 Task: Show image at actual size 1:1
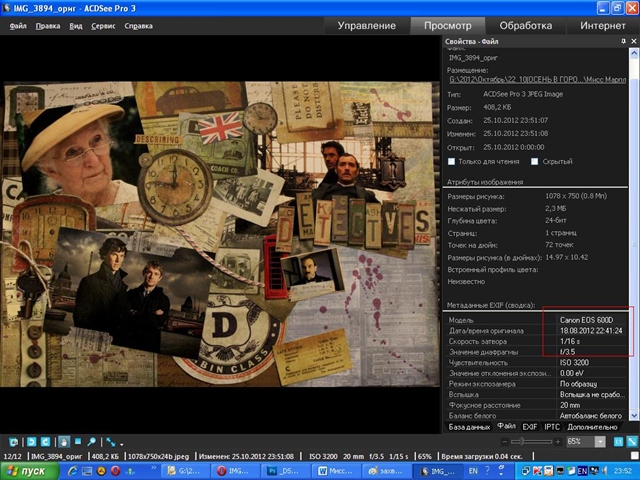(617, 441)
